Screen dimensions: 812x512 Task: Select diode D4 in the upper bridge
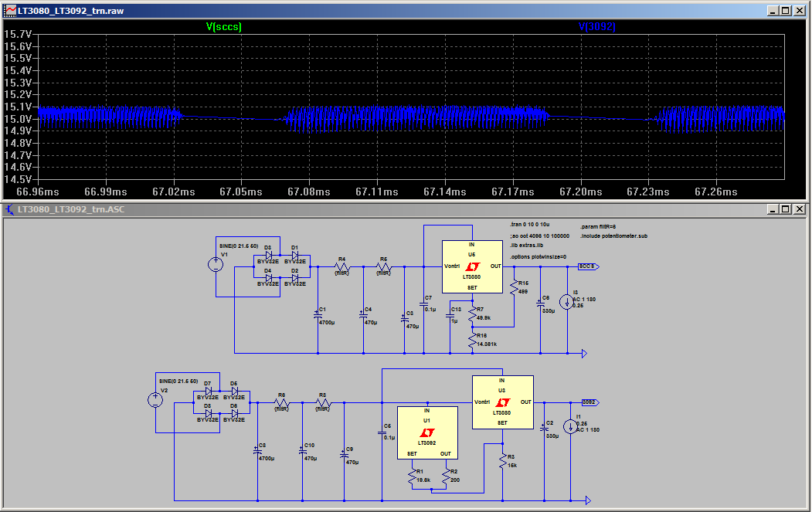pyautogui.click(x=268, y=278)
